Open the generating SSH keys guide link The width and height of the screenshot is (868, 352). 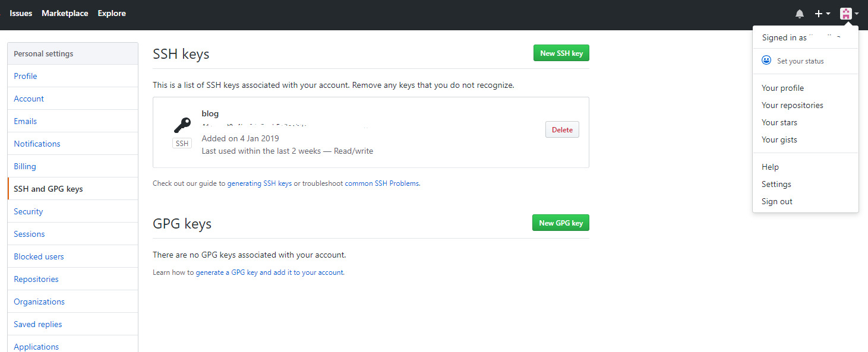click(260, 183)
